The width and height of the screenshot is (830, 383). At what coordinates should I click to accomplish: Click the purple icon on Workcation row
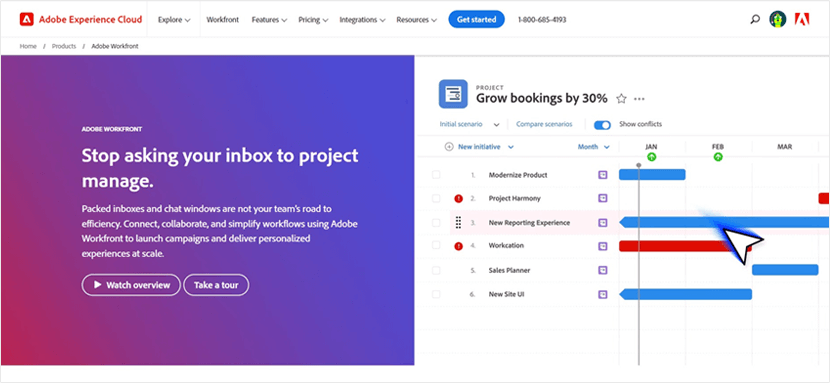602,246
